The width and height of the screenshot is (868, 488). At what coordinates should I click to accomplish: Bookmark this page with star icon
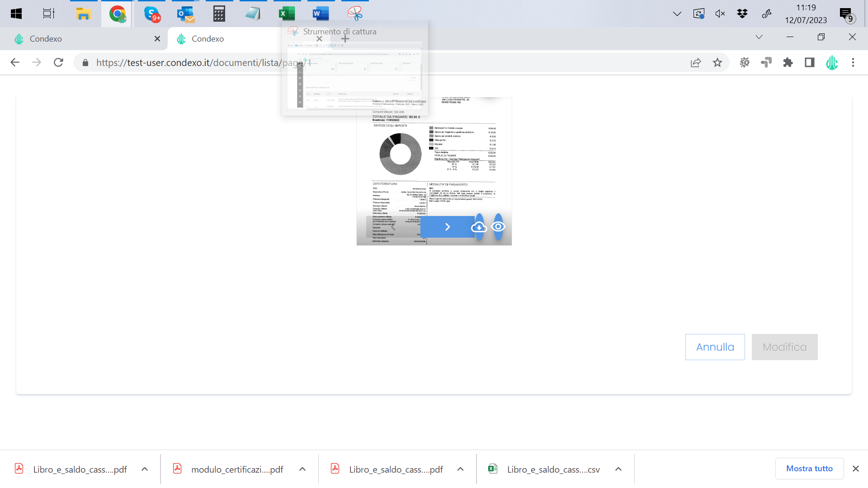click(717, 62)
